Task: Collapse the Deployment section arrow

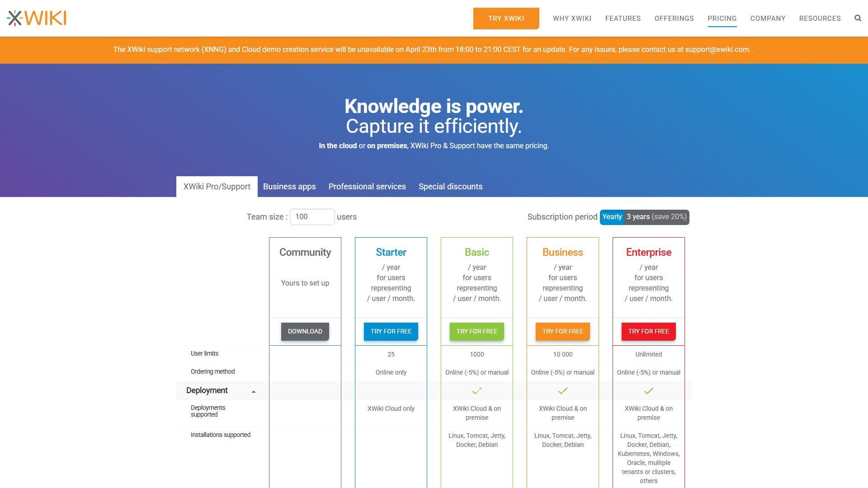Action: 254,391
